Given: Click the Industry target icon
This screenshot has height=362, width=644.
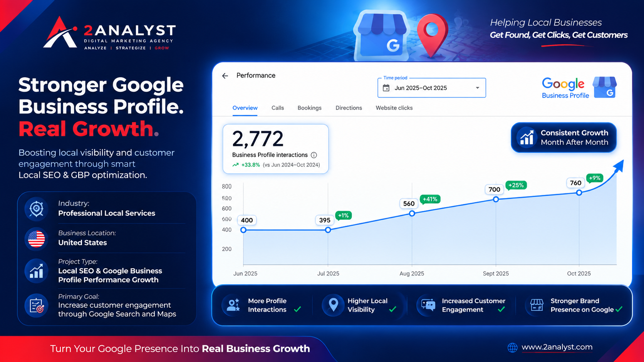Looking at the screenshot, I should (x=37, y=209).
